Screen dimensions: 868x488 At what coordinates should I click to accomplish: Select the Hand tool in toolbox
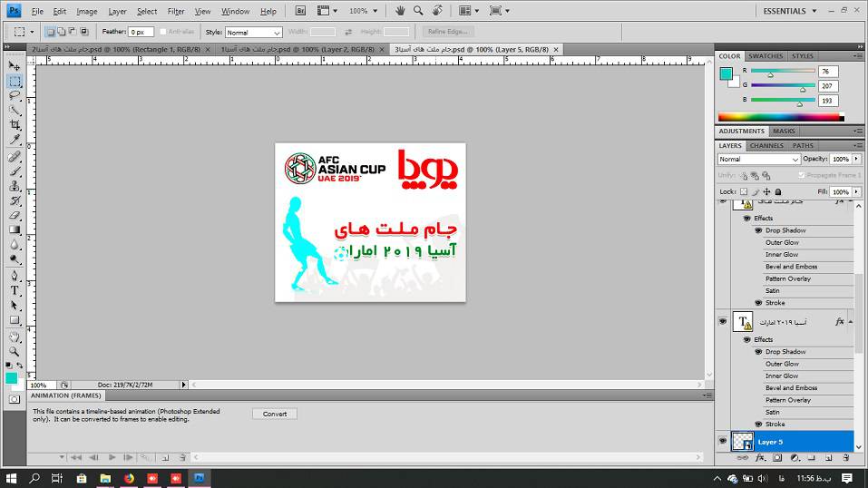(15, 337)
